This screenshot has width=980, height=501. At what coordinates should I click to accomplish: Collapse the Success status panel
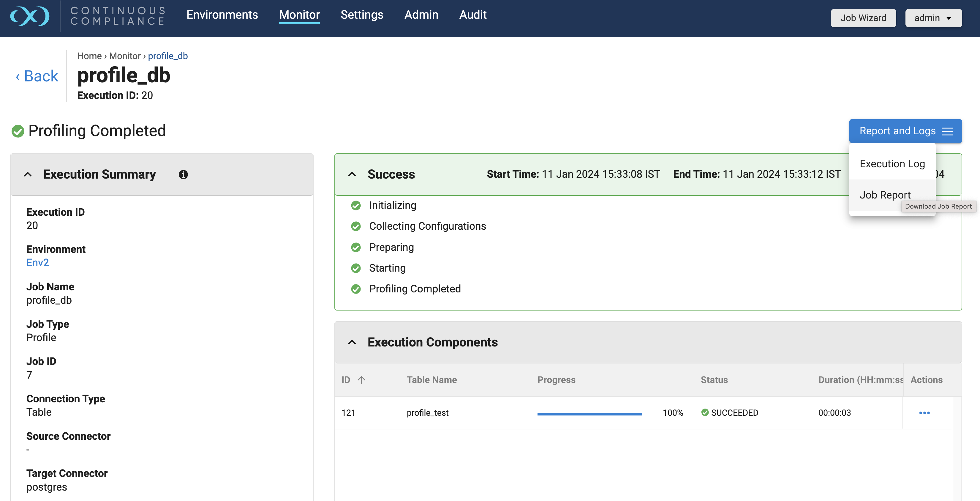coord(352,174)
